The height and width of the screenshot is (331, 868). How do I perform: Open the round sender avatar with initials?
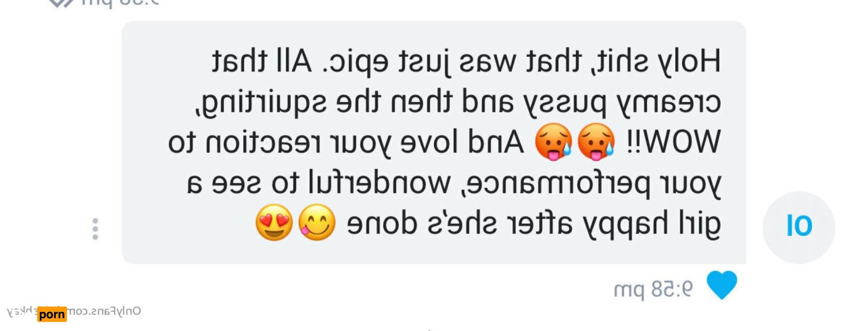click(x=799, y=227)
